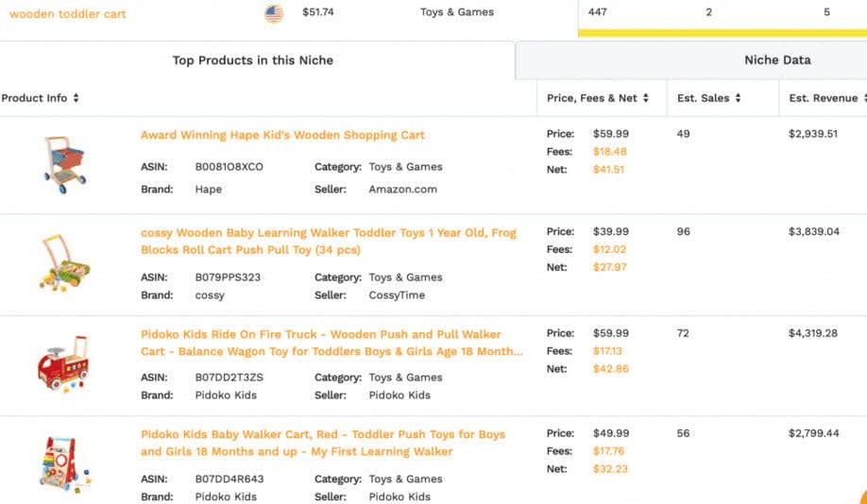Sort by Est. Sales column arrows
867x504 pixels.
tap(738, 98)
